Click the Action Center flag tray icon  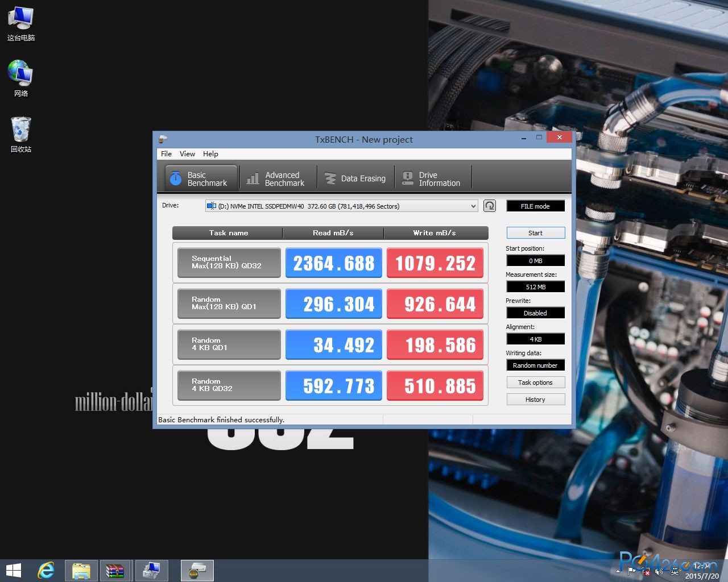(x=631, y=571)
